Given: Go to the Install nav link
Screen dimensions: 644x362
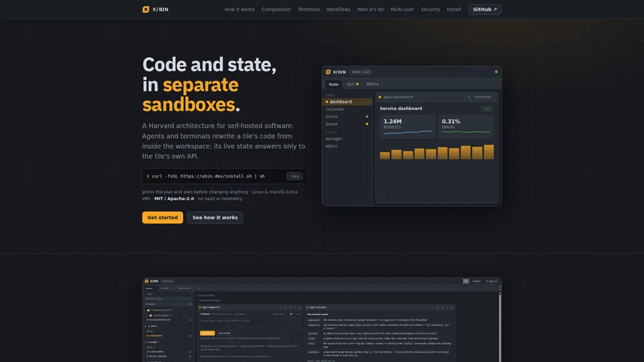Looking at the screenshot, I should click(x=454, y=9).
